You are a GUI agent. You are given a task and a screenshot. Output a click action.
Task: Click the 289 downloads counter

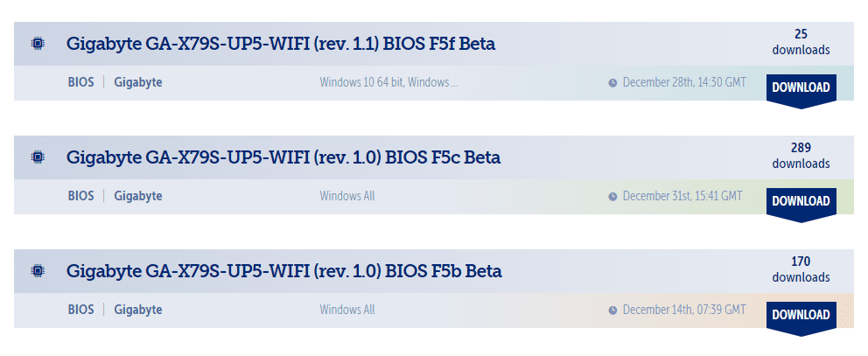point(801,156)
